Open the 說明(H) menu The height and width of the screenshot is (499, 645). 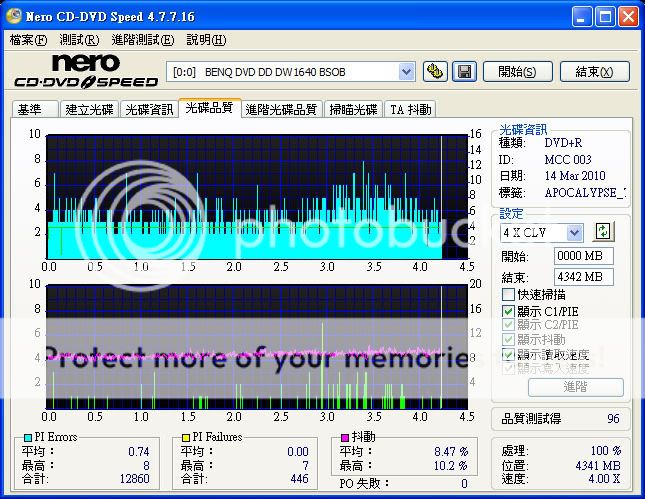point(206,40)
